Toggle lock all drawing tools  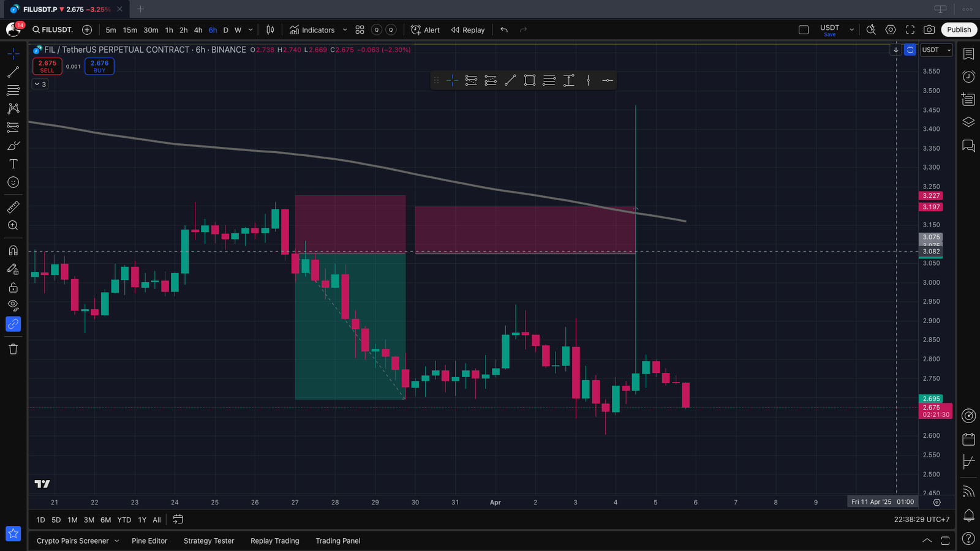[13, 287]
